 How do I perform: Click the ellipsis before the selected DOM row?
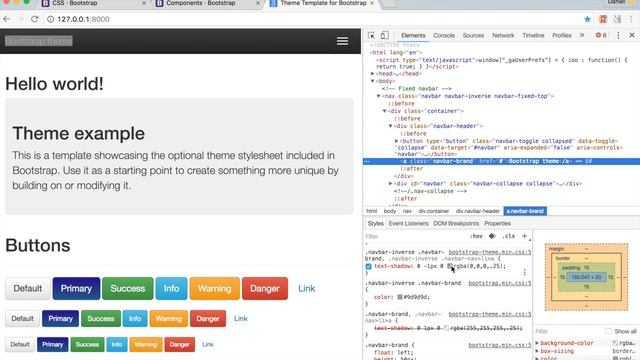click(367, 161)
